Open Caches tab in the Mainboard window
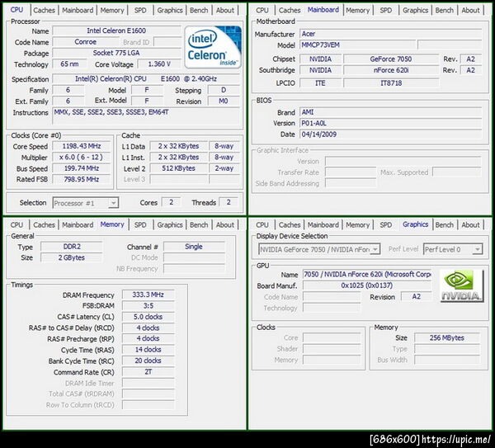The image size is (495, 448). pos(290,10)
